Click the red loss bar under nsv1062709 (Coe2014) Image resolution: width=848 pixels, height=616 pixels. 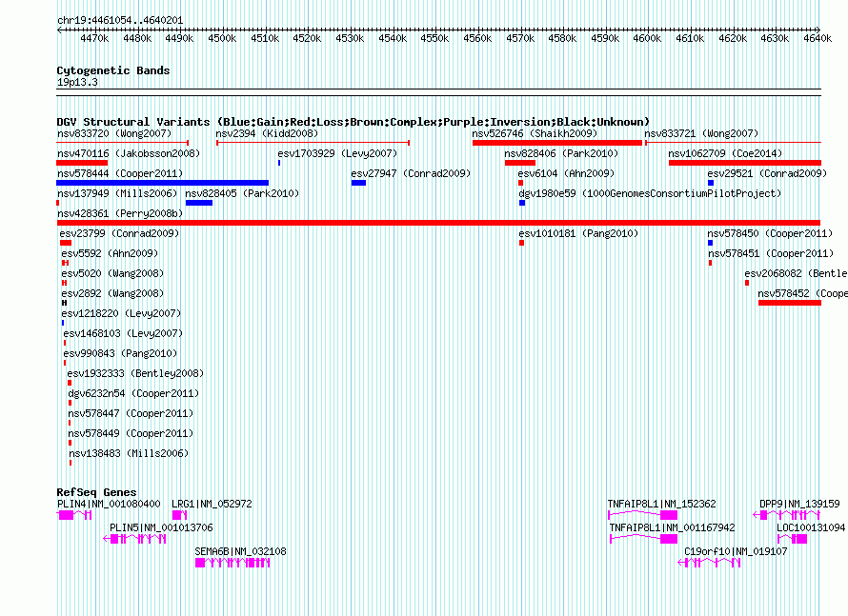(x=745, y=163)
